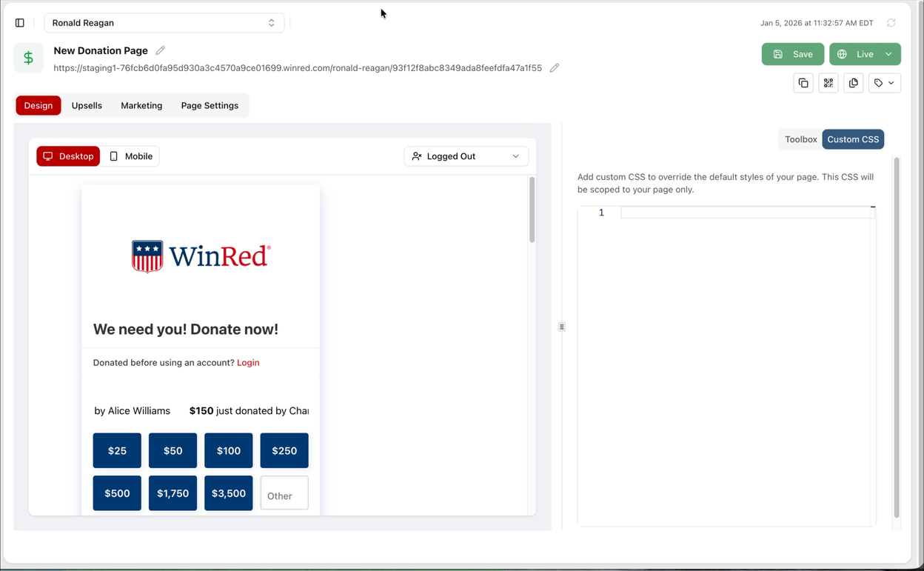
Task: Switch preview to Desktop view
Action: [x=68, y=156]
